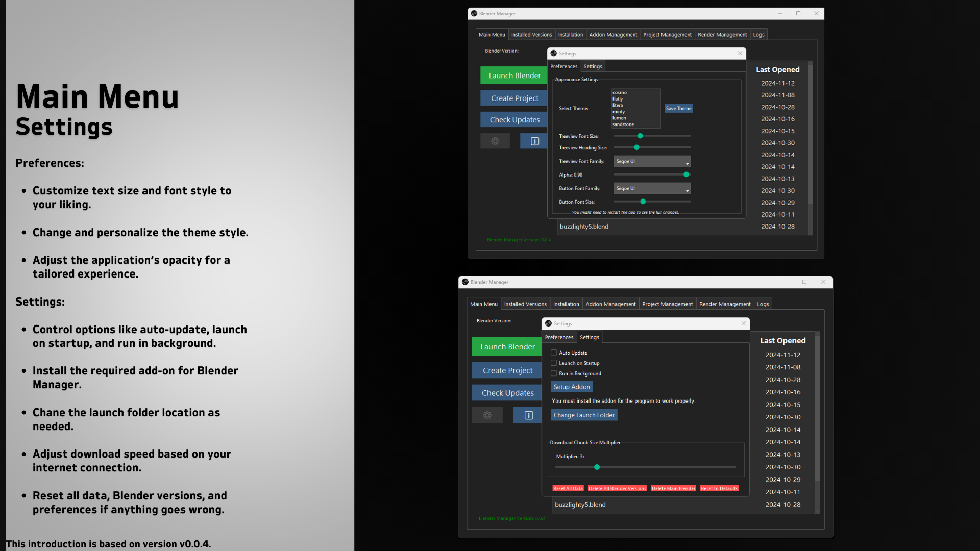This screenshot has width=980, height=551.
Task: Click the Change Launch Folder button
Action: pyautogui.click(x=584, y=415)
